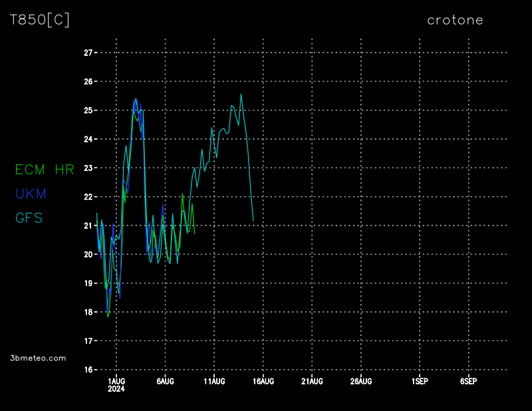The image size is (532, 411).
Task: Pick the 6SEP date marker
Action: point(469,381)
